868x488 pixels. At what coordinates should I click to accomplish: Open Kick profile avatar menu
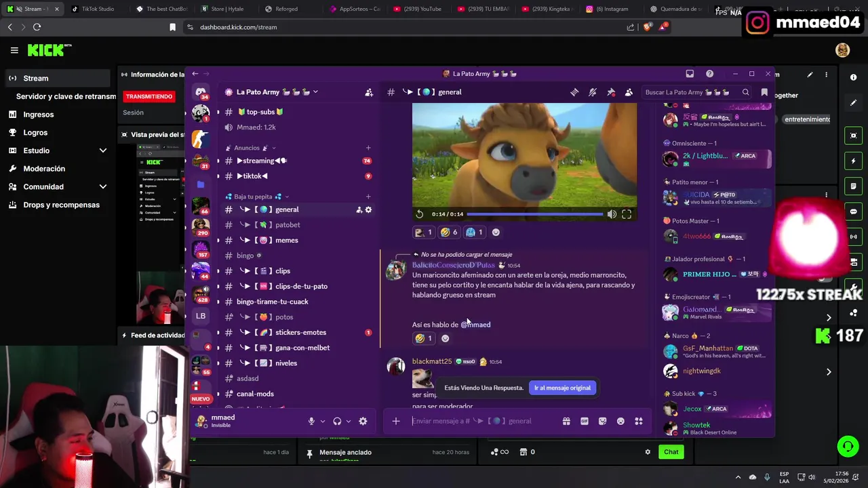click(x=843, y=50)
